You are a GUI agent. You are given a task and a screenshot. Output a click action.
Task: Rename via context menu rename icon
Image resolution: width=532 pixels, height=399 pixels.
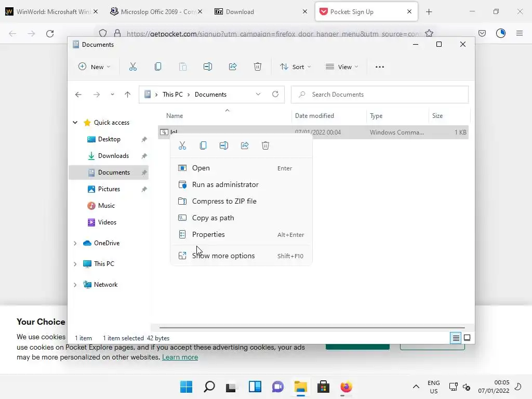pos(223,145)
